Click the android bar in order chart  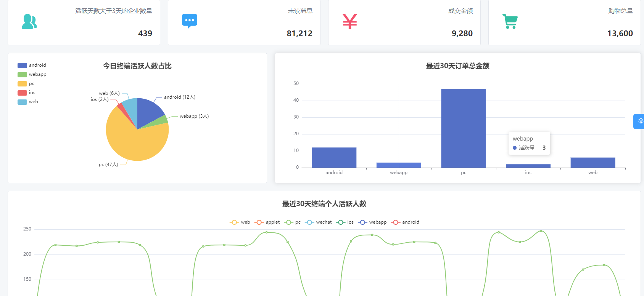pos(334,157)
